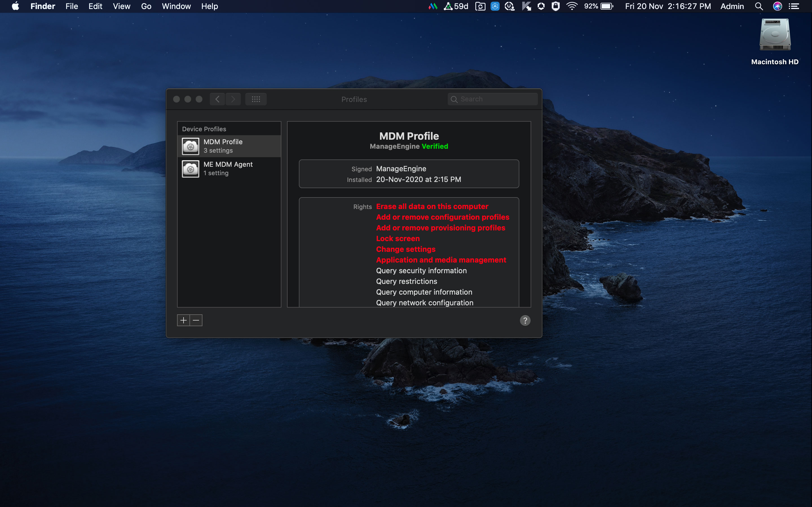This screenshot has width=812, height=507.
Task: Click the add profile plus button
Action: click(183, 320)
